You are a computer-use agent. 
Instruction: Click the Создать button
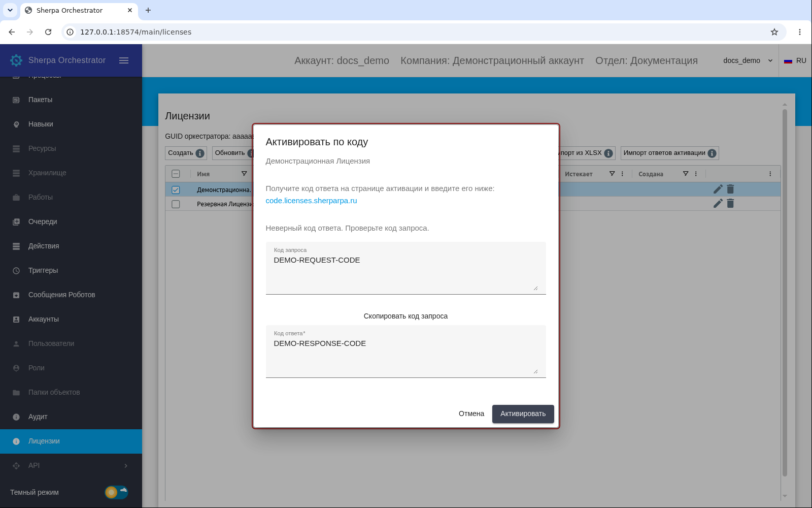(186, 153)
